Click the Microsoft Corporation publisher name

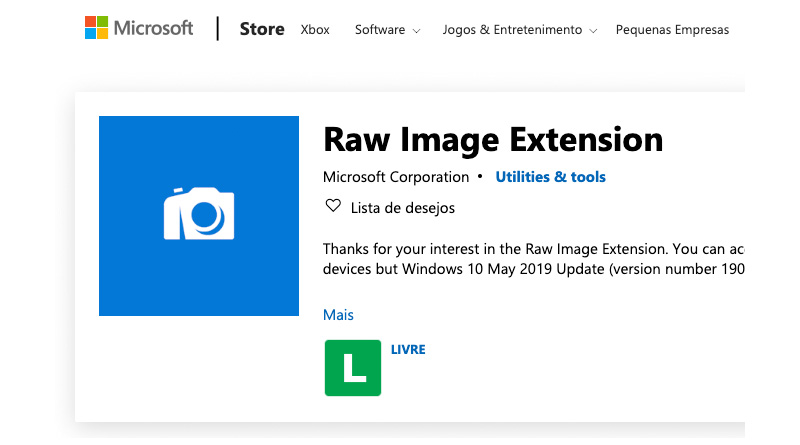coord(396,177)
